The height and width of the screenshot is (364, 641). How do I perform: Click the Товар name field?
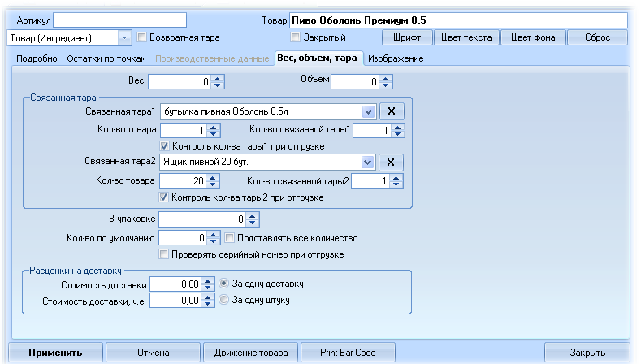click(458, 20)
